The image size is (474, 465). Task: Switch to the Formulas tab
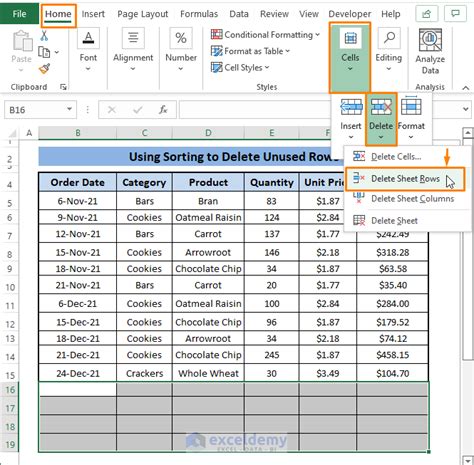pyautogui.click(x=199, y=14)
